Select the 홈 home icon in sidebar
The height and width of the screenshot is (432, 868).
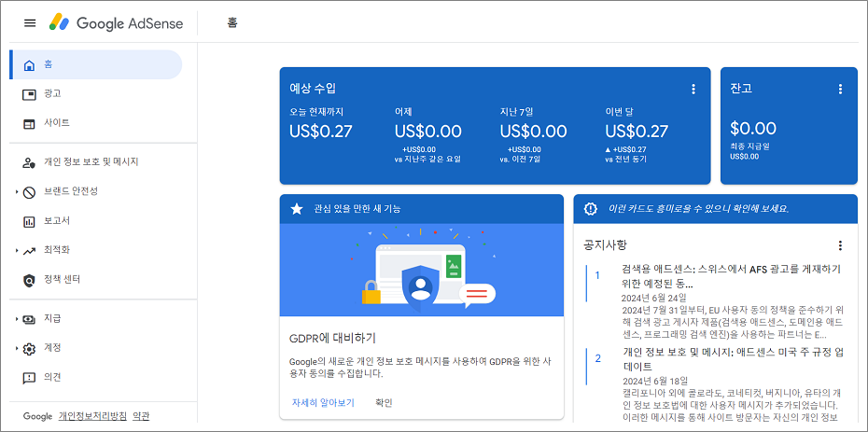(29, 65)
